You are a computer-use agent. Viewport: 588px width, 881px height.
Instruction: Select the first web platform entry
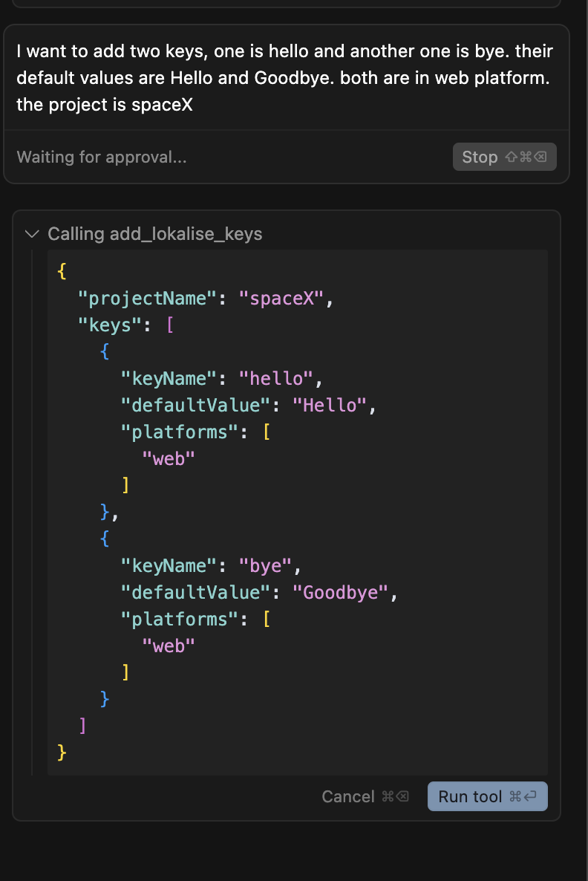(168, 458)
